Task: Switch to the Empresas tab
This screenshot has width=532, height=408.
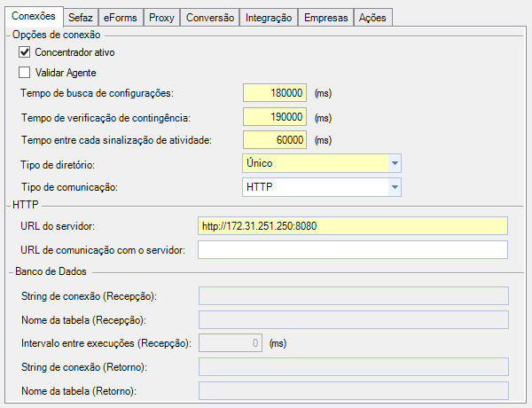Action: [x=325, y=18]
